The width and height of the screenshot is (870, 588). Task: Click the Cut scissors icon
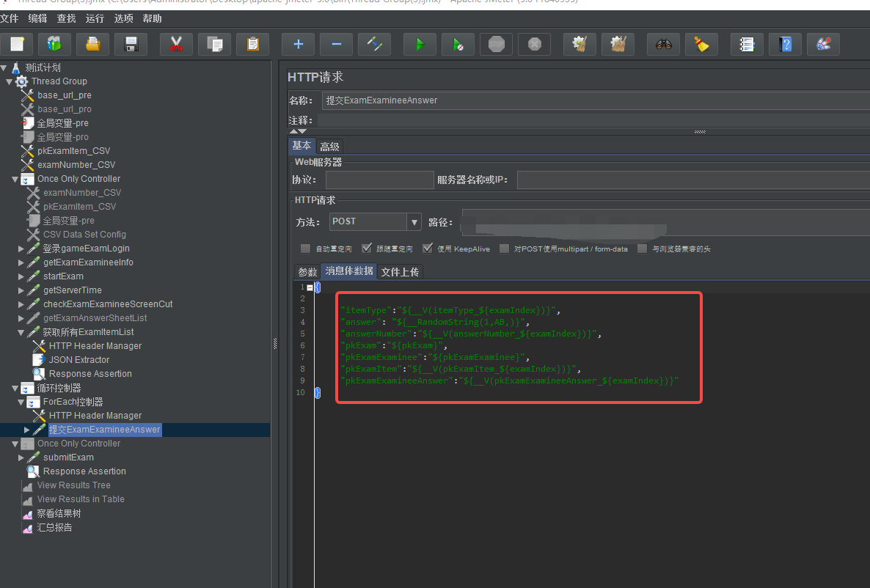click(x=177, y=45)
